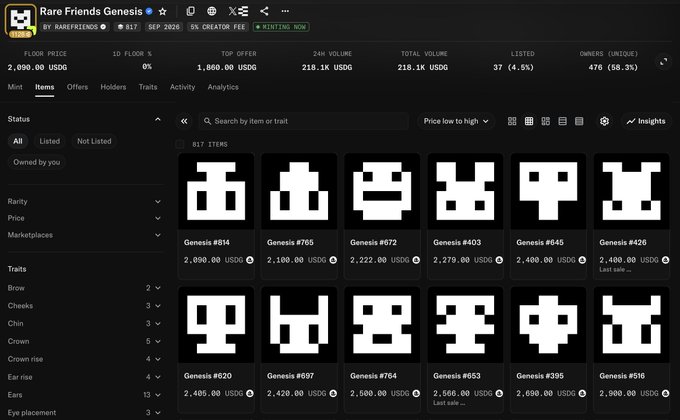Click marketplace icon beside Genesis #645 price
The image size is (680, 420).
(x=582, y=260)
